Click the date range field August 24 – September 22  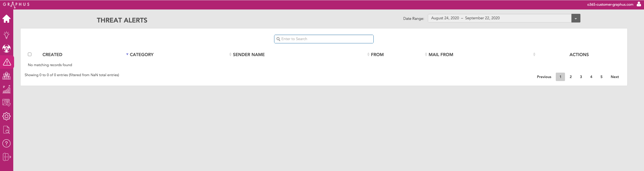[500, 18]
